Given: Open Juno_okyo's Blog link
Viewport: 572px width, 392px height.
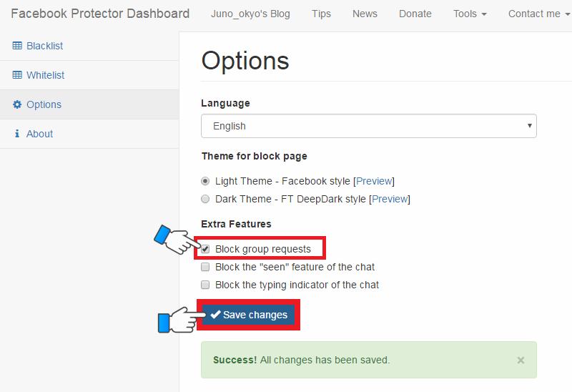Looking at the screenshot, I should click(x=250, y=14).
